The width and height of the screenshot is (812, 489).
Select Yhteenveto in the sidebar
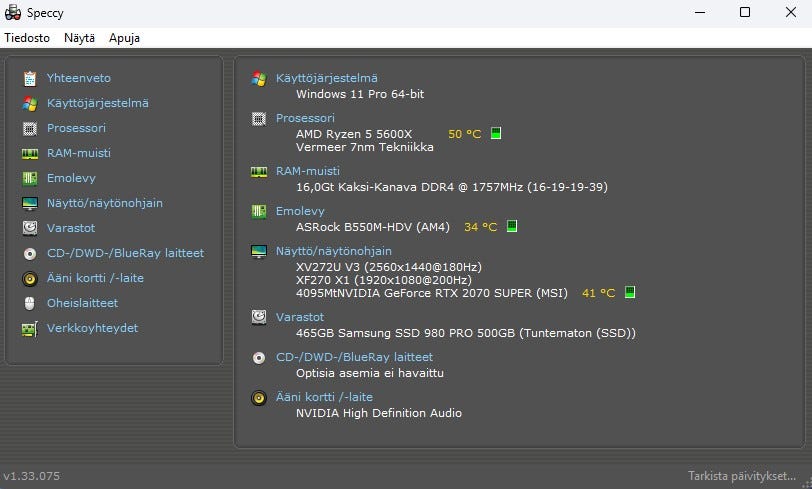pos(79,78)
